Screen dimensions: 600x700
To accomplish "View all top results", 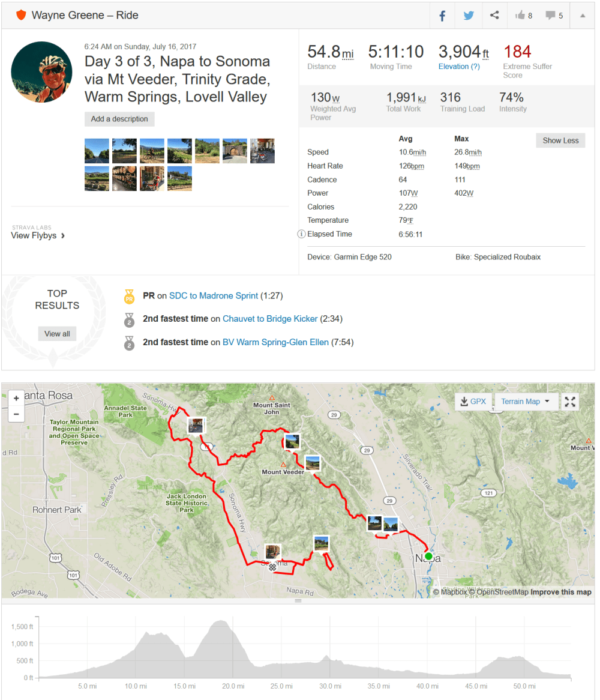I will click(57, 334).
